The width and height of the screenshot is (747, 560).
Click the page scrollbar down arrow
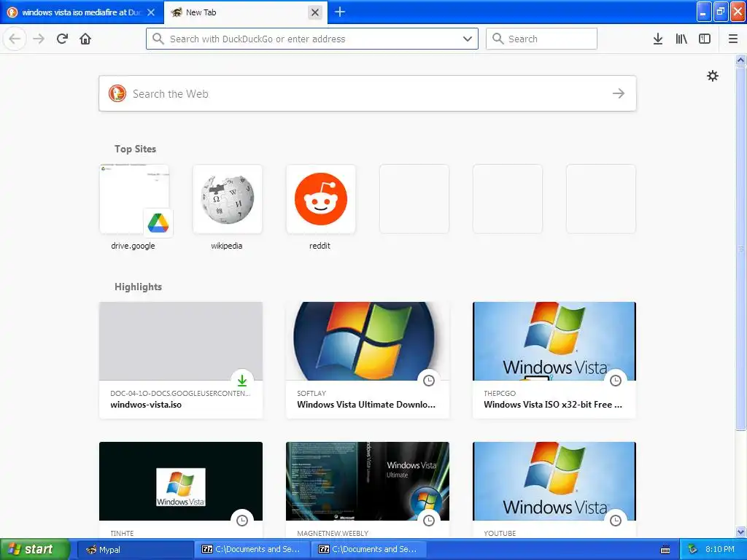pyautogui.click(x=740, y=532)
